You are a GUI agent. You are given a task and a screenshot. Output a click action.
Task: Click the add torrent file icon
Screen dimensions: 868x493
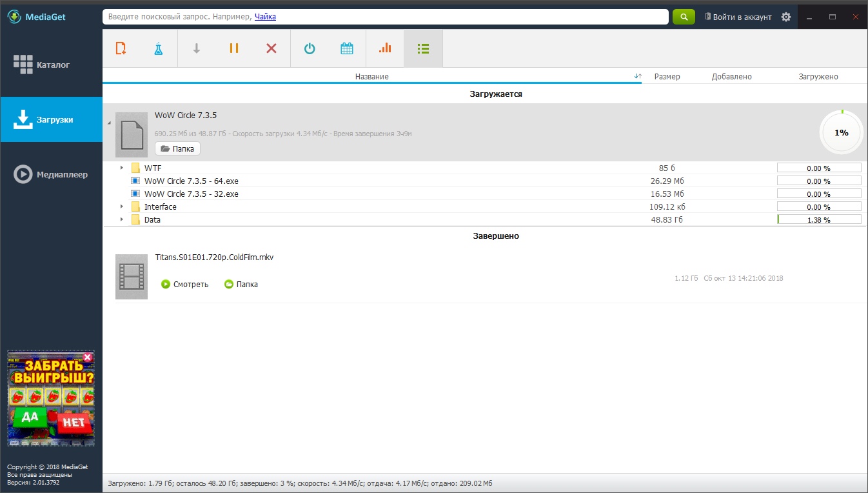coord(121,48)
